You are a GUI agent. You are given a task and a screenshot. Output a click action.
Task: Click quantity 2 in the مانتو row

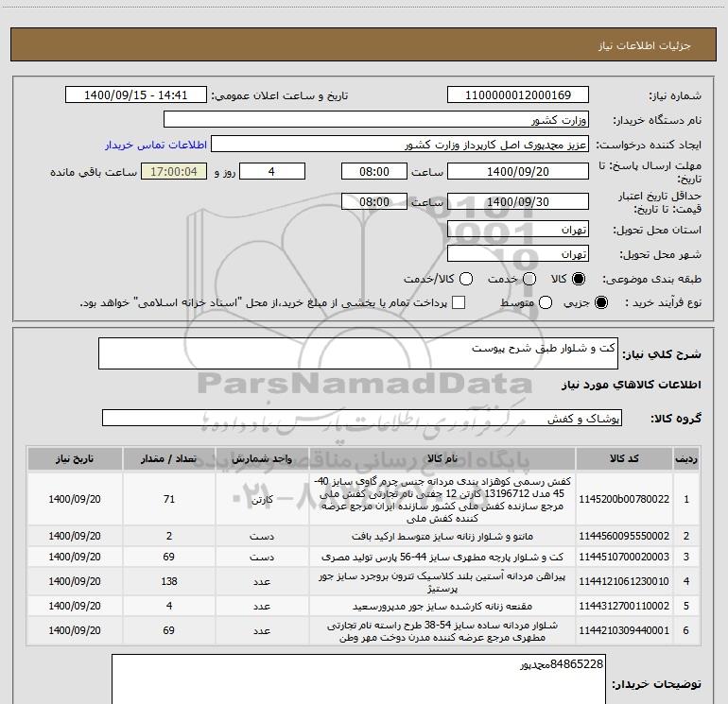pyautogui.click(x=169, y=536)
